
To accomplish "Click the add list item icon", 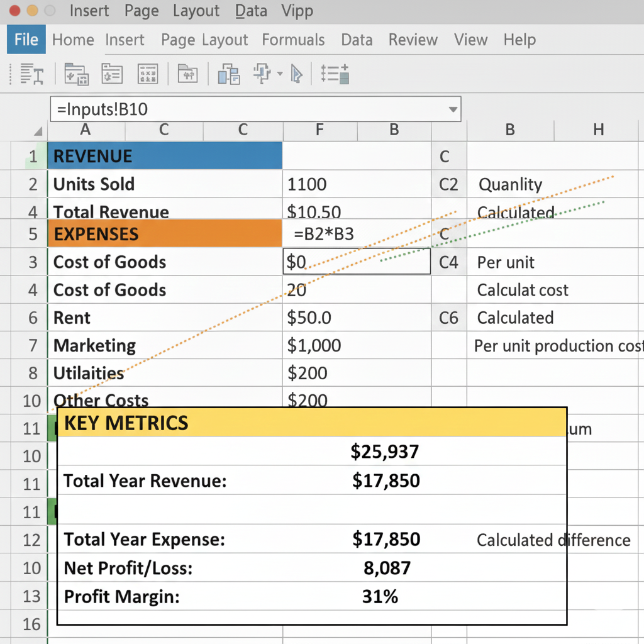I will (x=335, y=74).
